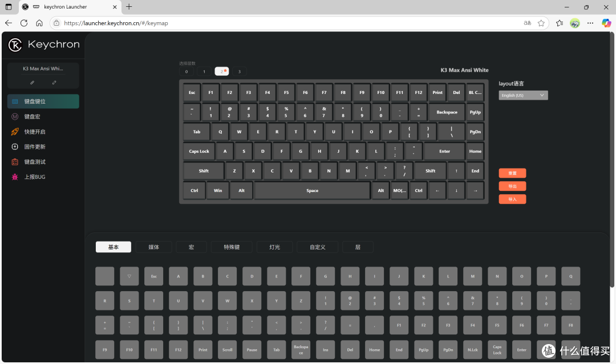Click the read aloud/translate icon in address bar
The width and height of the screenshot is (616, 364).
pos(527,23)
